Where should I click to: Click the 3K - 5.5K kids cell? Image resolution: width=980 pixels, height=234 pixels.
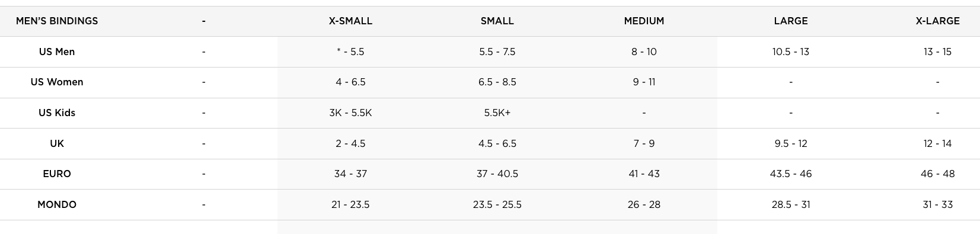[x=350, y=113]
